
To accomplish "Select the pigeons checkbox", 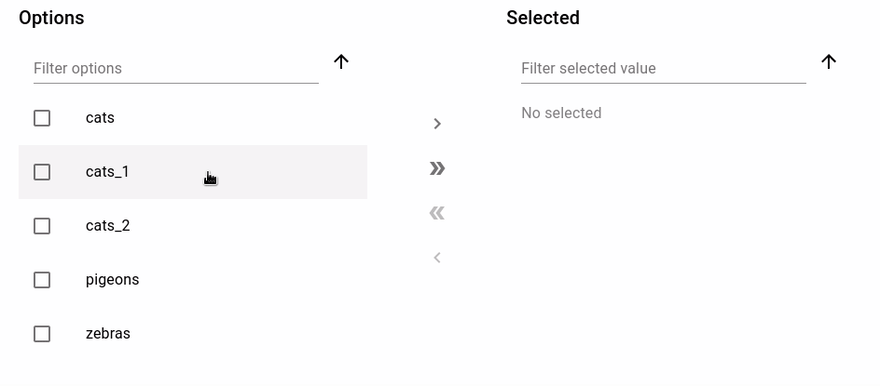I will tap(42, 280).
